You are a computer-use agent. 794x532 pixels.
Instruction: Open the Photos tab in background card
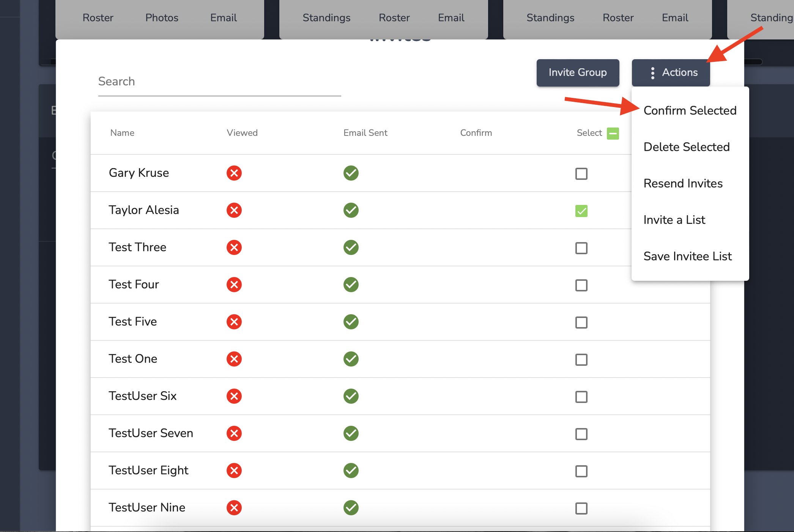click(162, 18)
